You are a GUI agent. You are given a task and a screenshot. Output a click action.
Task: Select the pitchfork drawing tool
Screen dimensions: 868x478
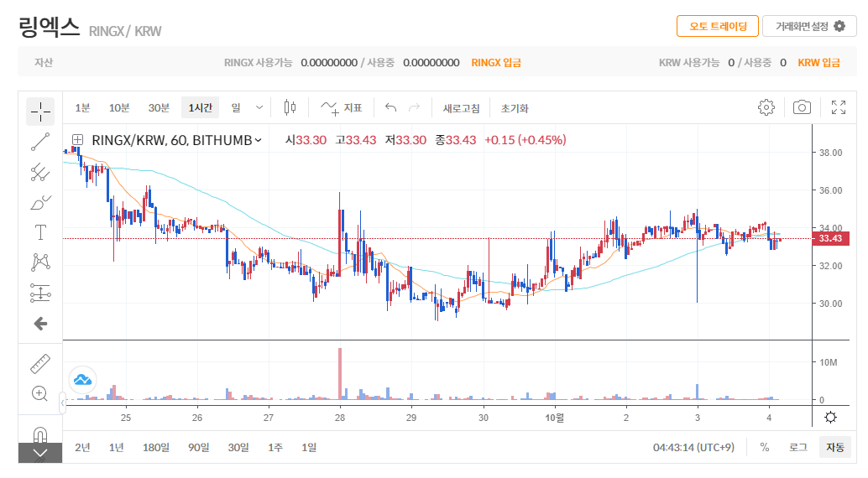pyautogui.click(x=40, y=172)
